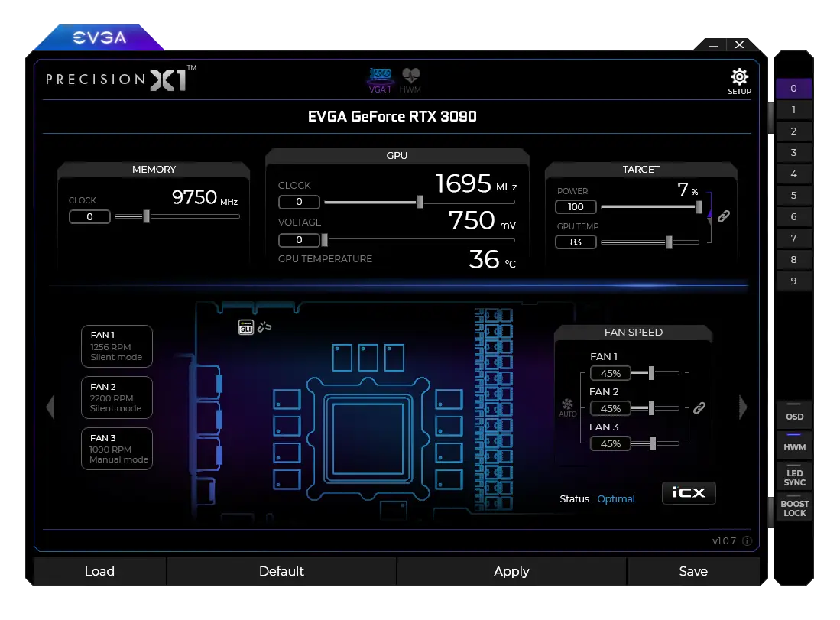Go to next page right arrow
Image resolution: width=840 pixels, height=620 pixels.
[x=742, y=407]
